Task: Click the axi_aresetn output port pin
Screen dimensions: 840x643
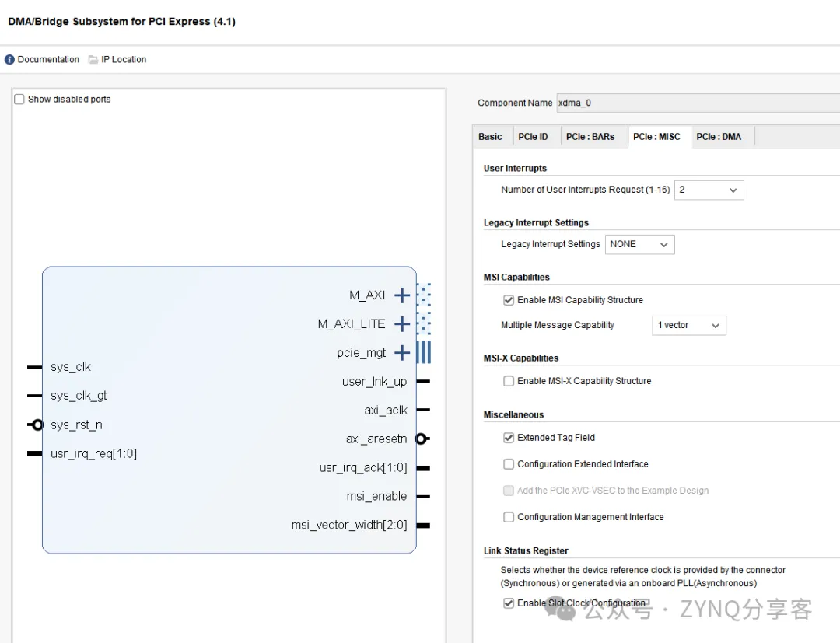Action: 422,439
